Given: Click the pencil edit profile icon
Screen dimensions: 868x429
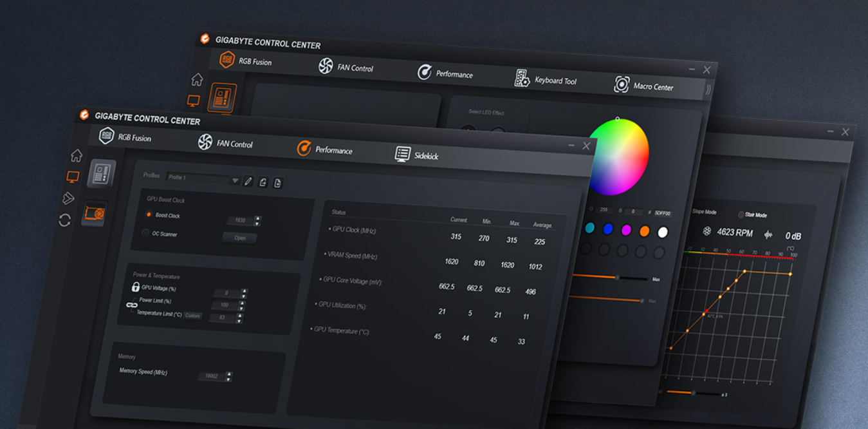Looking at the screenshot, I should coord(248,182).
